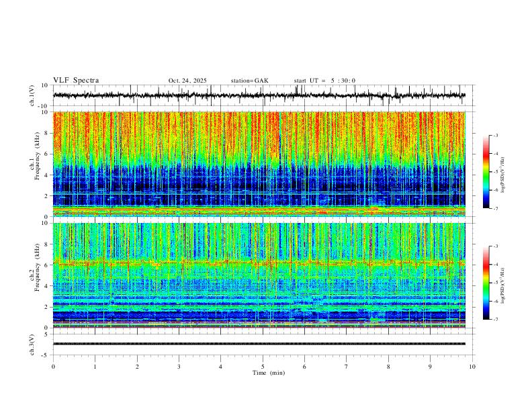This screenshot has height=411, width=532.
Task: Click the upper PSD color scale bar
Action: point(486,172)
